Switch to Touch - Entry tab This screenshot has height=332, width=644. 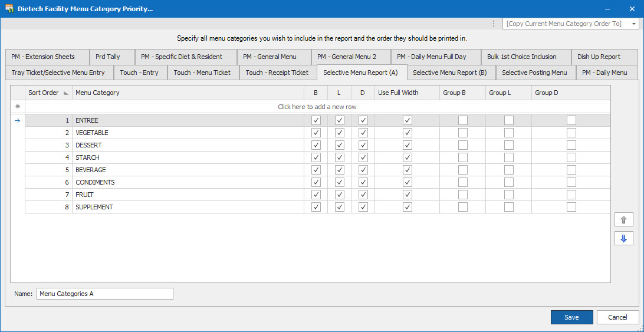[140, 73]
